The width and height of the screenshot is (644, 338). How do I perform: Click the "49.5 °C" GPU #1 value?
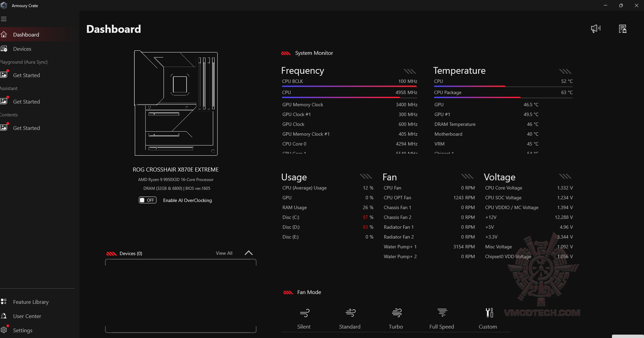(531, 114)
